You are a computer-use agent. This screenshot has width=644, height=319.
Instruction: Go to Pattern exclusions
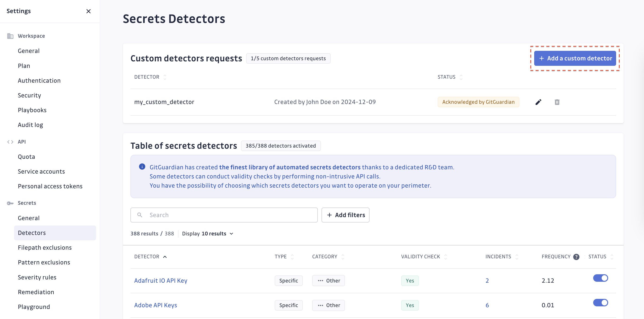44,262
